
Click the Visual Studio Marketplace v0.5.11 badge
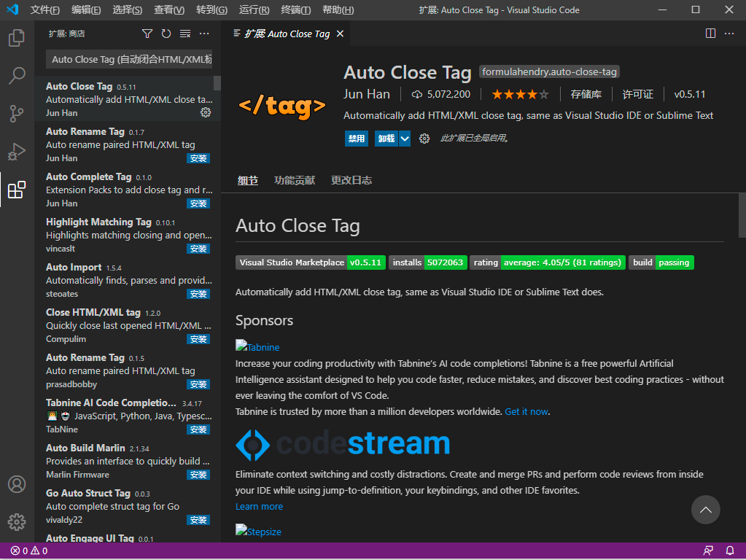pyautogui.click(x=311, y=262)
